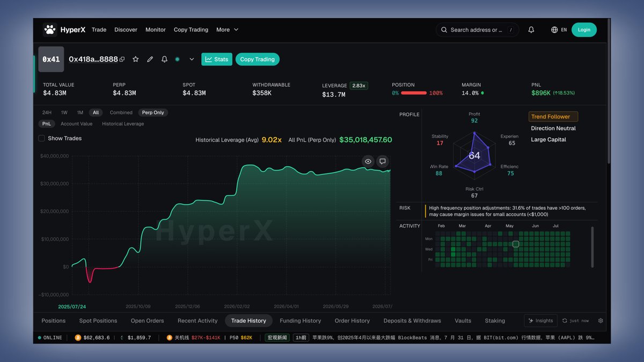The height and width of the screenshot is (362, 644).
Task: Click the green Stats button
Action: [x=217, y=60]
